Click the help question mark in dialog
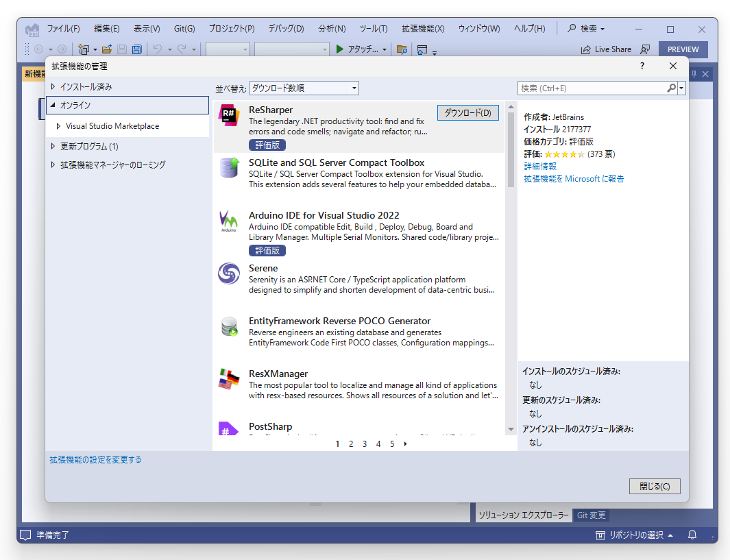This screenshot has width=730, height=560. pos(642,66)
